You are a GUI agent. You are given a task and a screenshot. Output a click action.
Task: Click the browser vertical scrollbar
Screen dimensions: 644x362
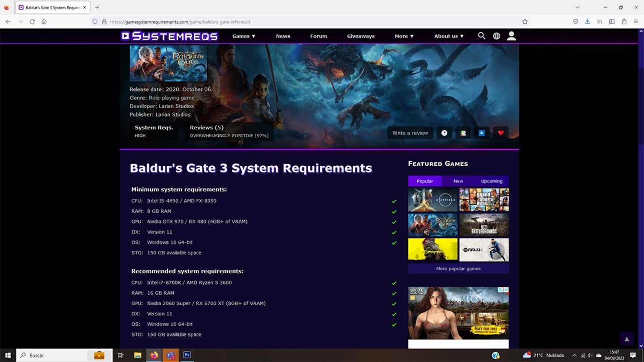[641, 188]
